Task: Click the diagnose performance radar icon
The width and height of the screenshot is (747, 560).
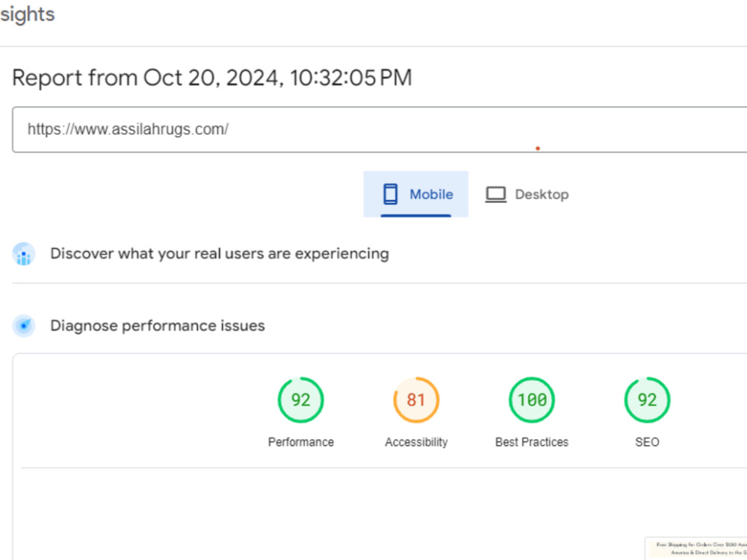Action: pos(23,326)
